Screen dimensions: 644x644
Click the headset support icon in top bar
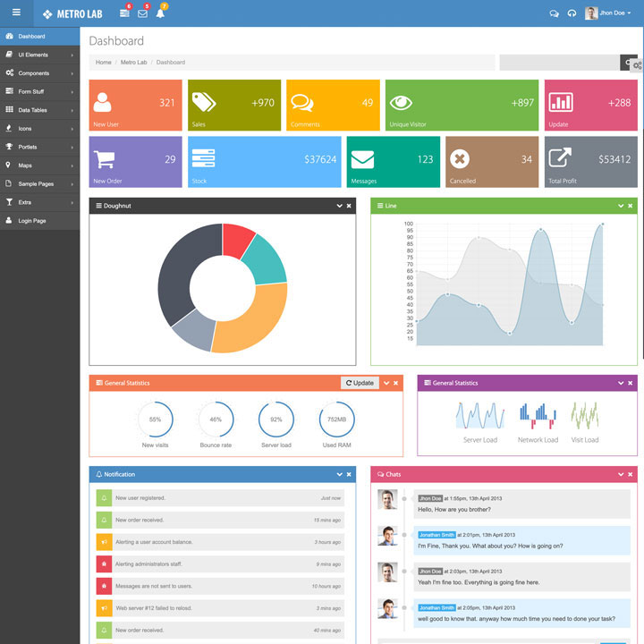coord(572,13)
